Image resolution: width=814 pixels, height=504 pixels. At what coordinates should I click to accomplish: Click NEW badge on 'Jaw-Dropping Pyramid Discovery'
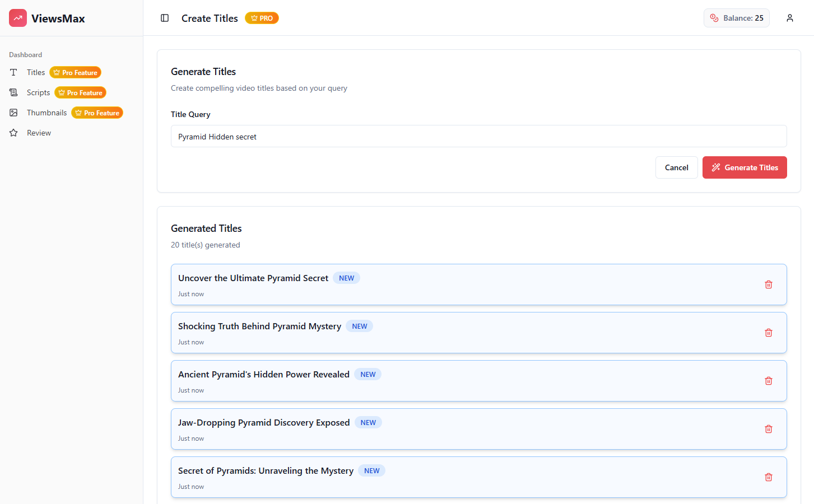point(368,423)
